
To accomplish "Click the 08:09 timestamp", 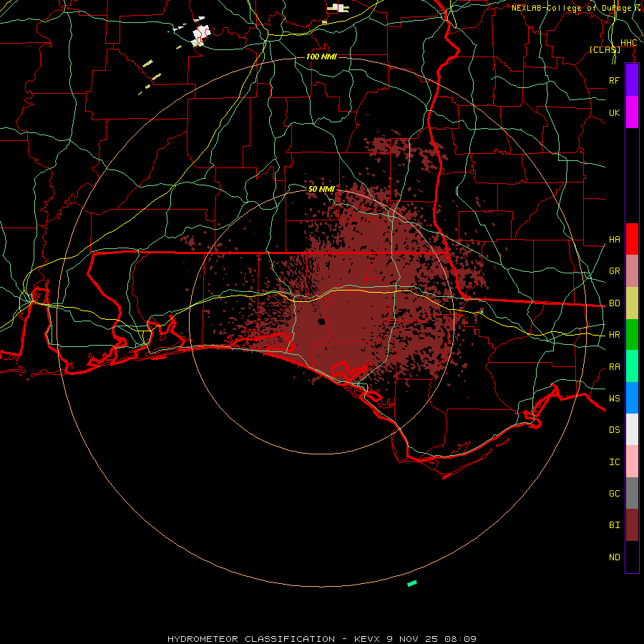I will point(460,639).
